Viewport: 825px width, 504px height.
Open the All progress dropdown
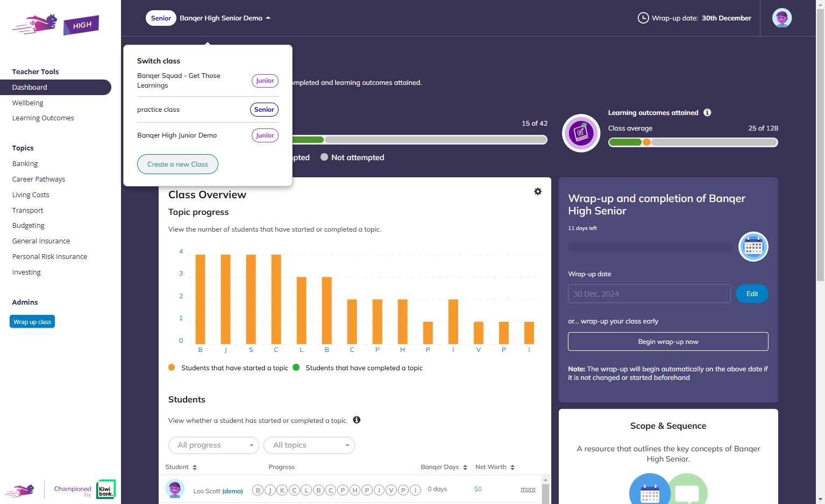[x=214, y=445]
